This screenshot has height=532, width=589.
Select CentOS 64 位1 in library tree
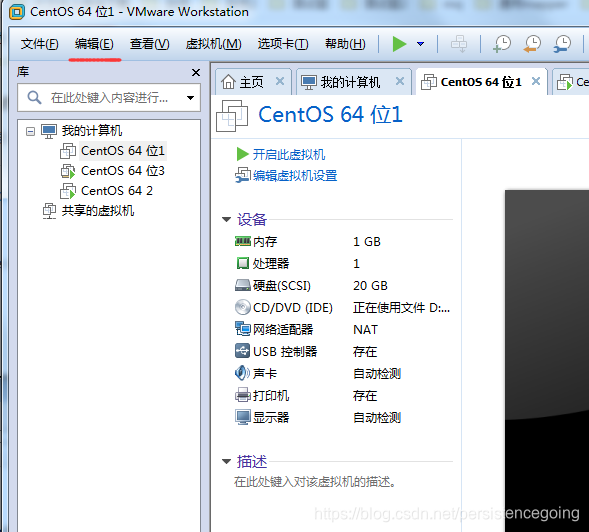(x=123, y=151)
